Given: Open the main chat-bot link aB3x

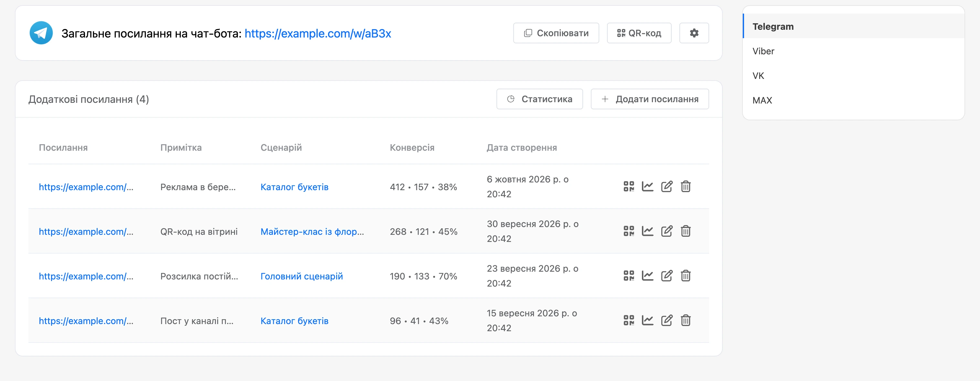Looking at the screenshot, I should coord(318,34).
